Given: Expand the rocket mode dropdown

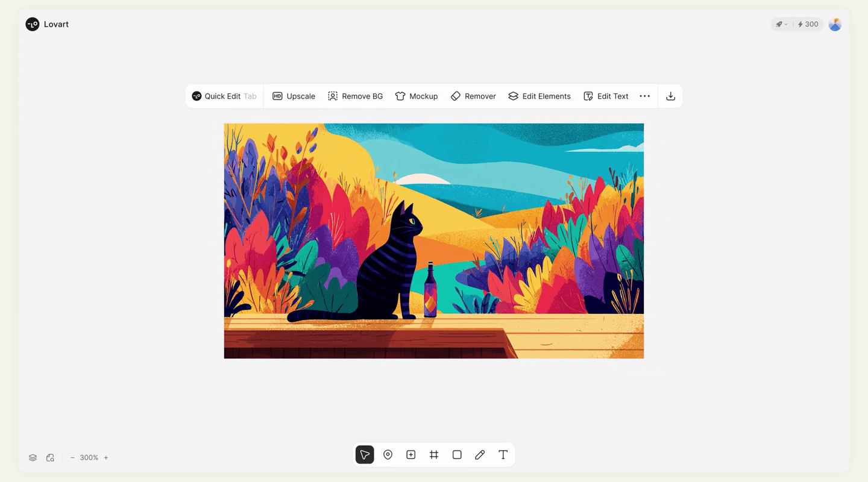Looking at the screenshot, I should [x=781, y=25].
